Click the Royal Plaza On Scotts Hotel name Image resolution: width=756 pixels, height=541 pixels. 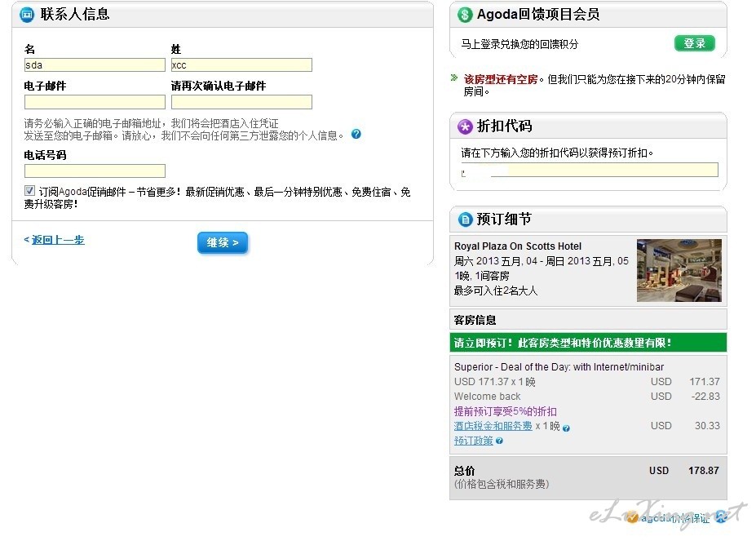pyautogui.click(x=518, y=246)
